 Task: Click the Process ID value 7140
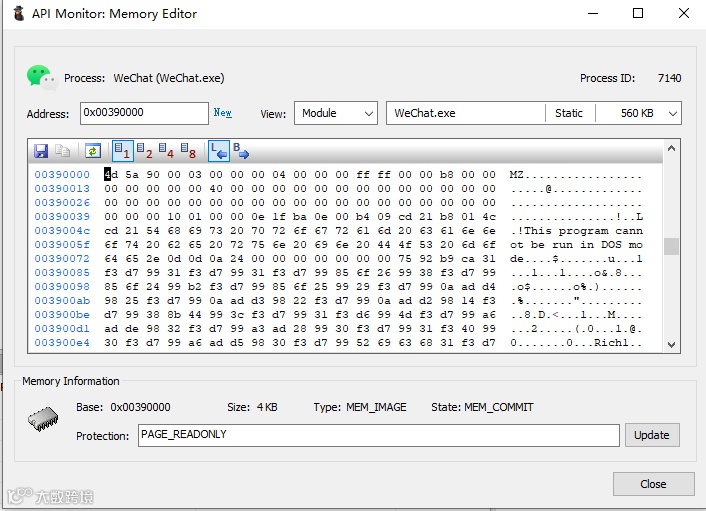[669, 78]
